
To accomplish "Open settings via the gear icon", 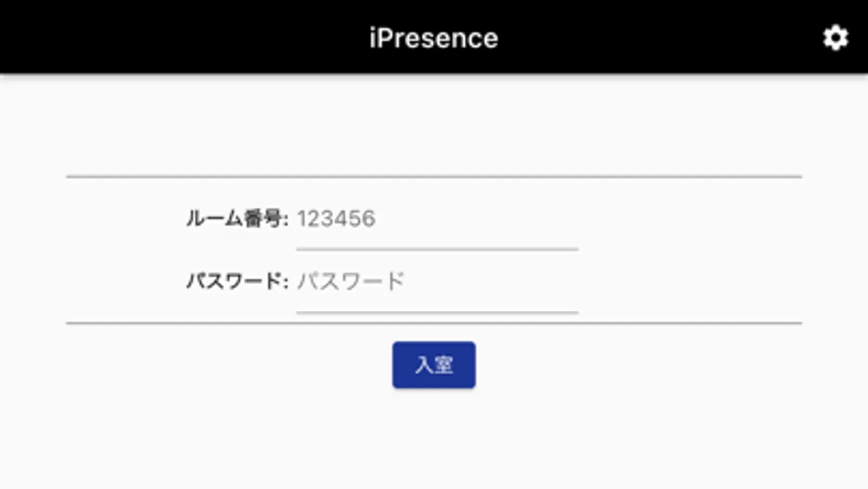I will [835, 38].
